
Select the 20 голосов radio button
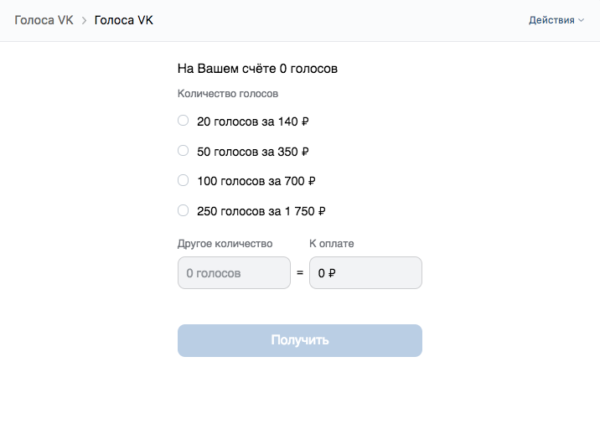[183, 121]
